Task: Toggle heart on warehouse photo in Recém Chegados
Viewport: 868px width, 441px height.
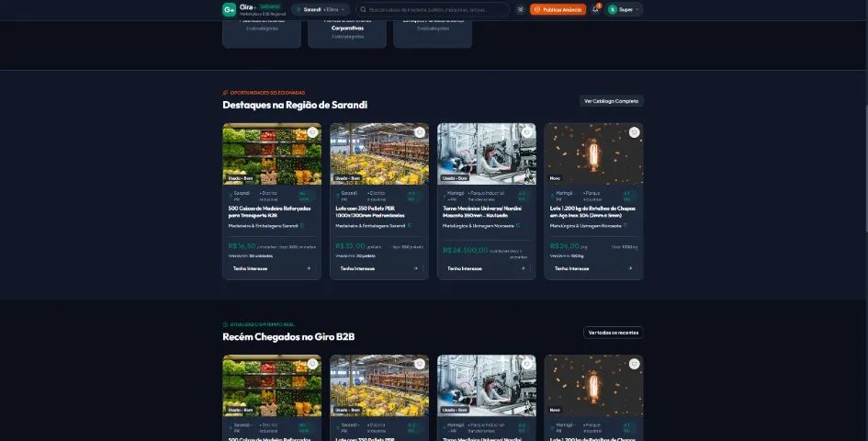Action: (x=420, y=364)
